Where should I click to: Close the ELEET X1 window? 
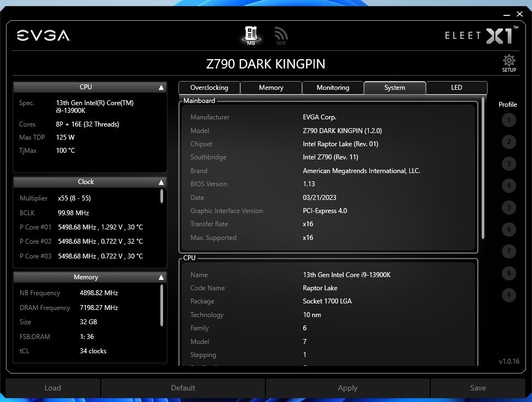[519, 14]
